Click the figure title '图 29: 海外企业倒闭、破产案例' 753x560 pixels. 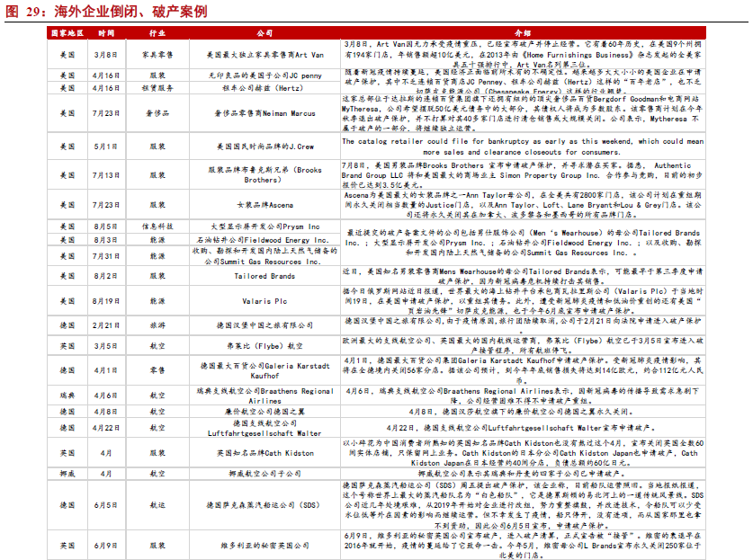tap(106, 11)
